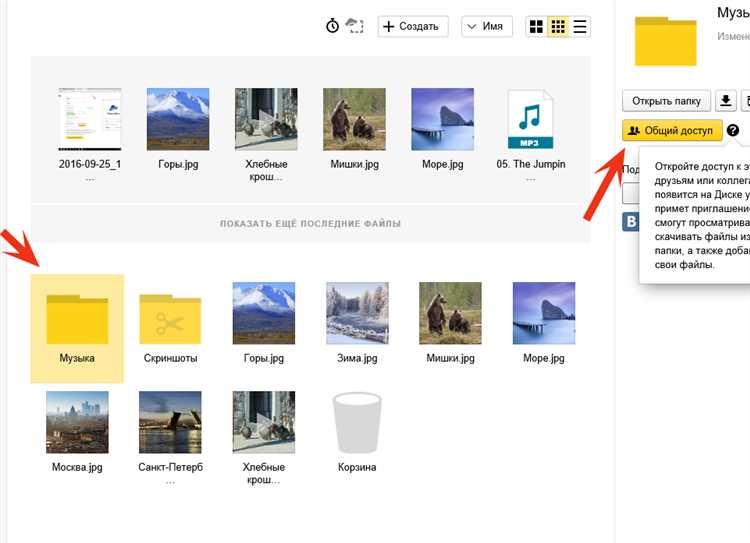Open the Корзина trash bin
Screen dimensions: 750x543
coord(357,425)
